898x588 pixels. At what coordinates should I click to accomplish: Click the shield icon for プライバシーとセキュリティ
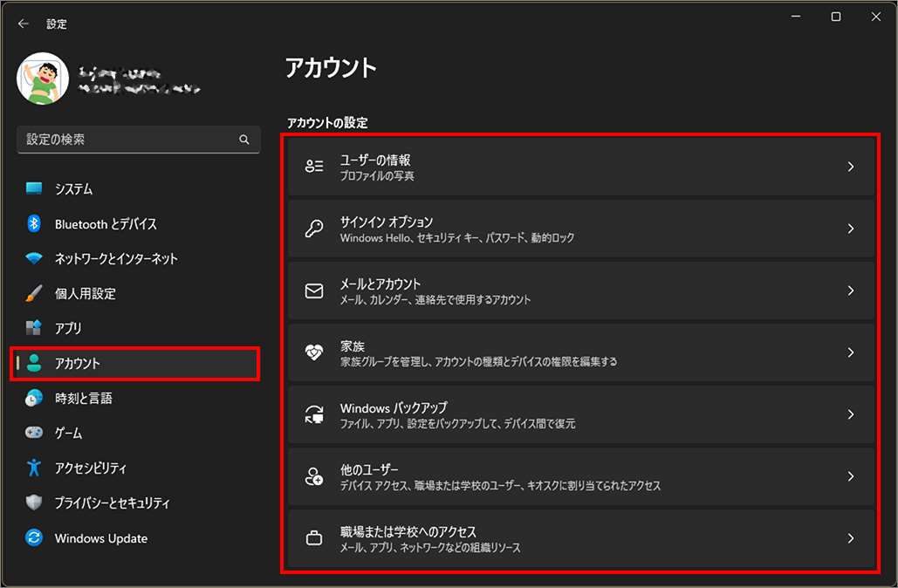[x=34, y=503]
